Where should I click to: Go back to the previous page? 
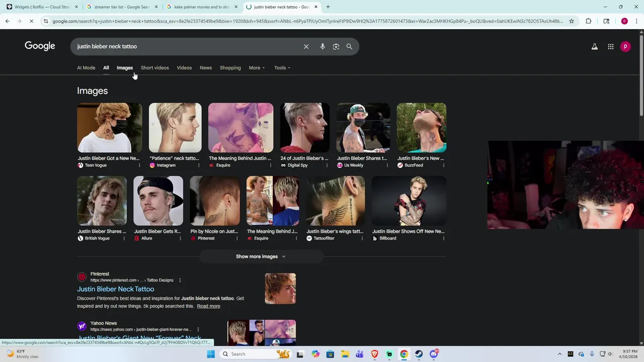(x=7, y=21)
